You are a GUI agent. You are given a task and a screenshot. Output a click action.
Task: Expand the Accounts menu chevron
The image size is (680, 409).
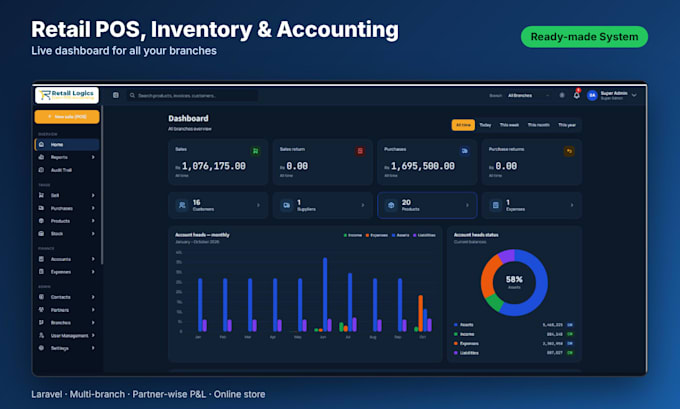pos(93,259)
